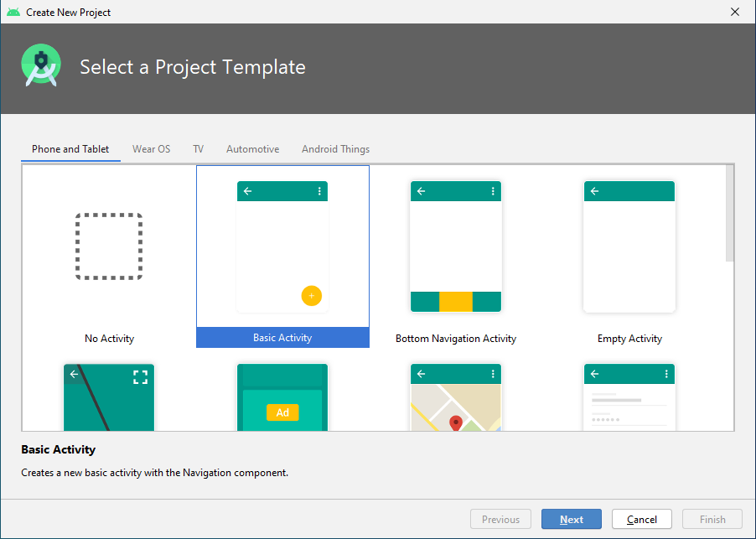The width and height of the screenshot is (756, 539).
Task: Switch to the Phone and Tablet tab
Action: click(x=70, y=149)
